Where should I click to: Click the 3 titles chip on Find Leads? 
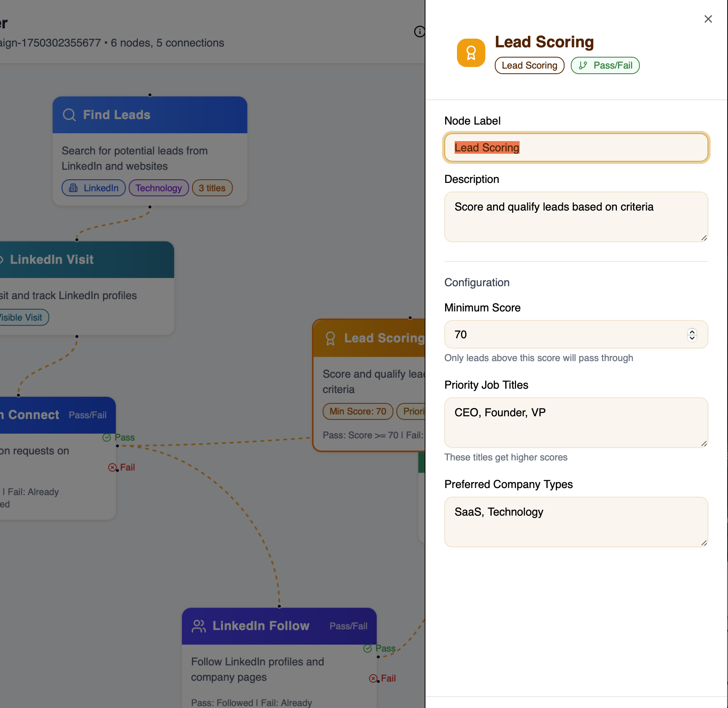212,188
